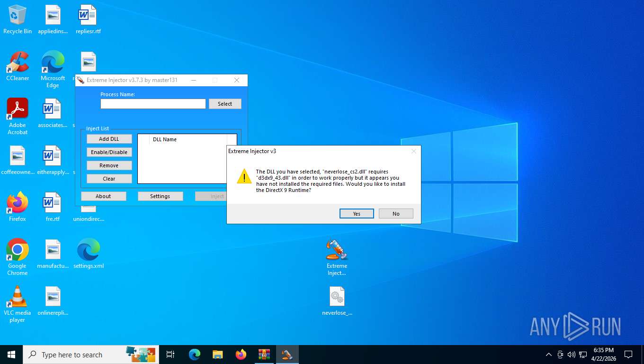
Task: Select the neverlose DLL file icon
Action: click(x=337, y=301)
